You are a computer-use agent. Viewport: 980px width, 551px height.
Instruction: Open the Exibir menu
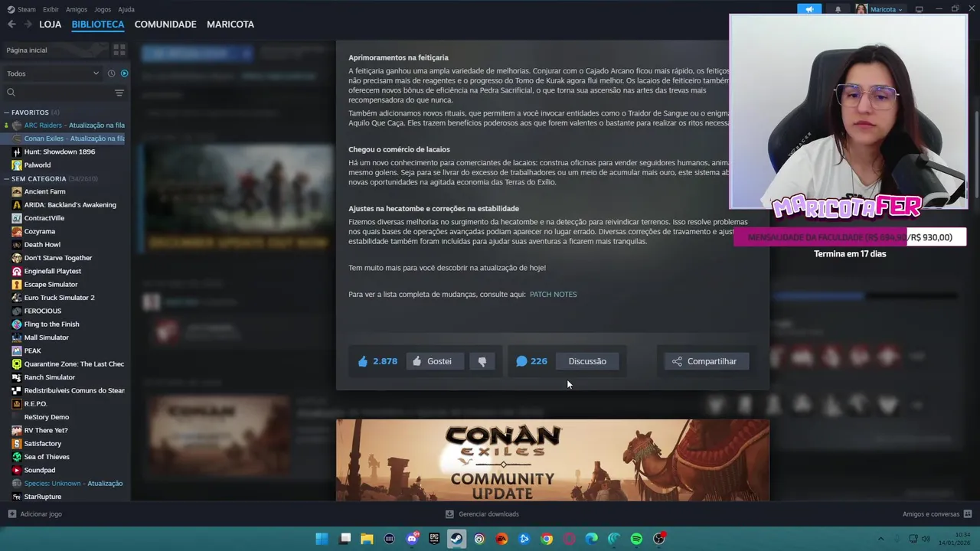[51, 9]
